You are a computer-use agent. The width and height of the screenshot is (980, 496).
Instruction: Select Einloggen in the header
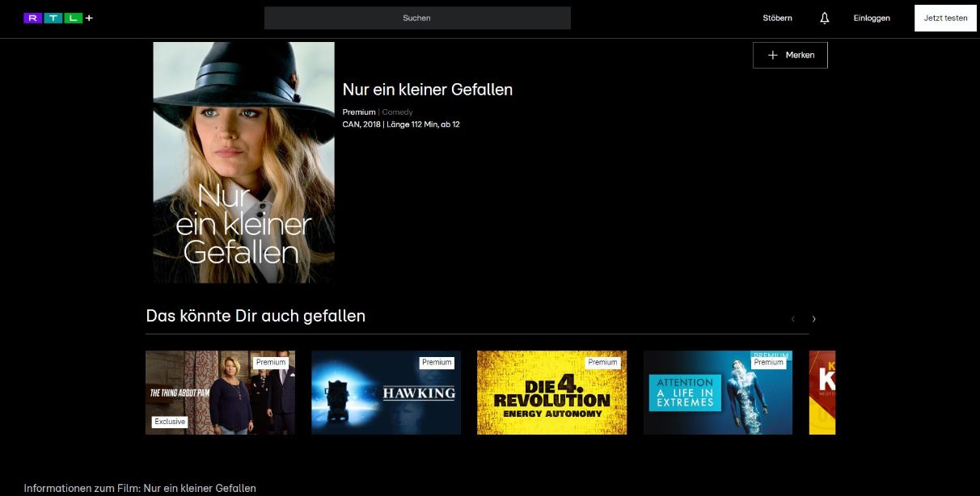pyautogui.click(x=871, y=18)
